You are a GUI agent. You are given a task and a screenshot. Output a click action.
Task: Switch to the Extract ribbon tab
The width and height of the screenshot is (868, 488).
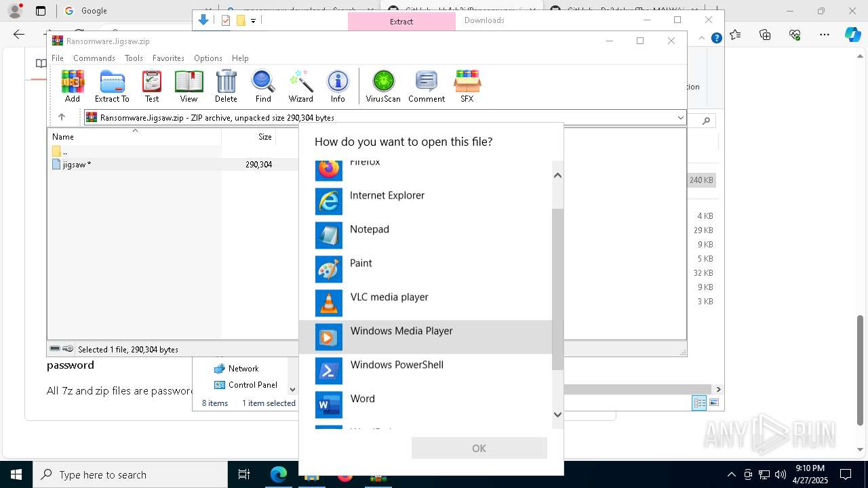[401, 21]
